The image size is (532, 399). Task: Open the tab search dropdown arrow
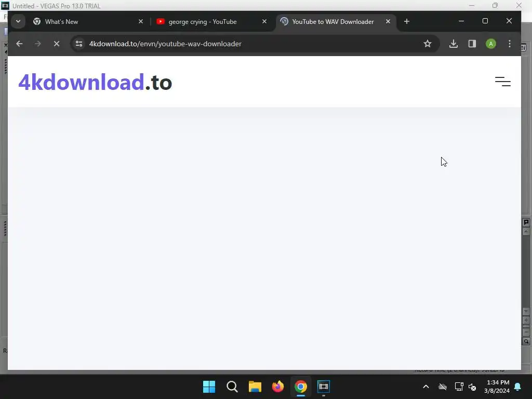click(18, 21)
